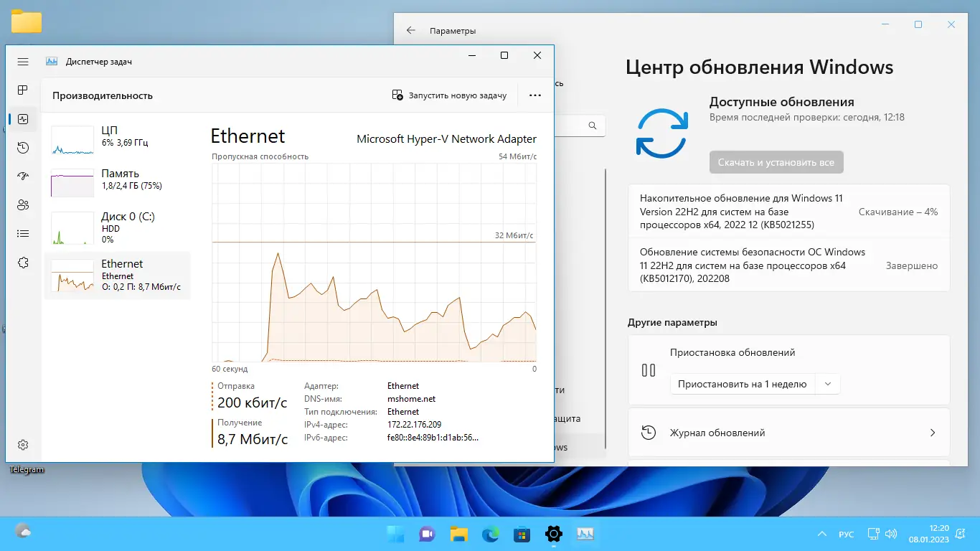Image resolution: width=980 pixels, height=551 pixels.
Task: Click the IPv4 address 172.22.176.209
Action: click(414, 425)
